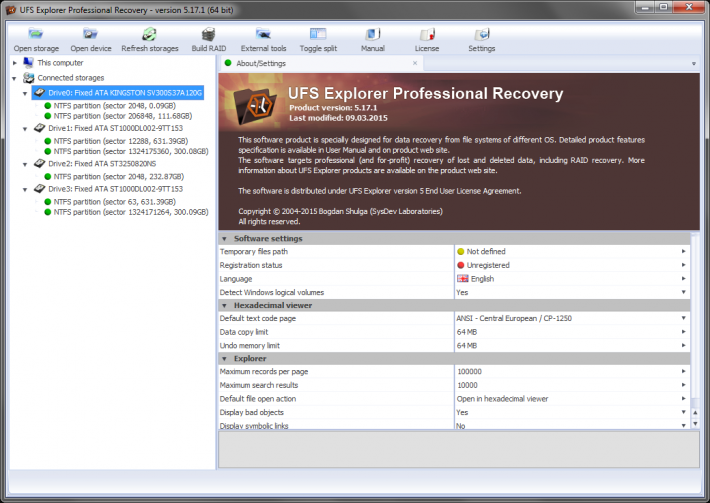Click Open in hexadecimal viewer value
Screen dimensions: 710x503
tap(502, 398)
